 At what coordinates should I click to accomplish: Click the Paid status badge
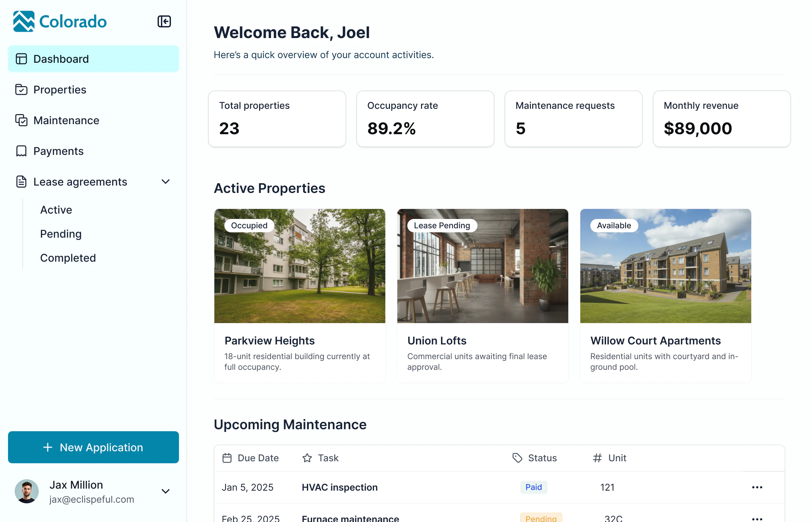[533, 487]
